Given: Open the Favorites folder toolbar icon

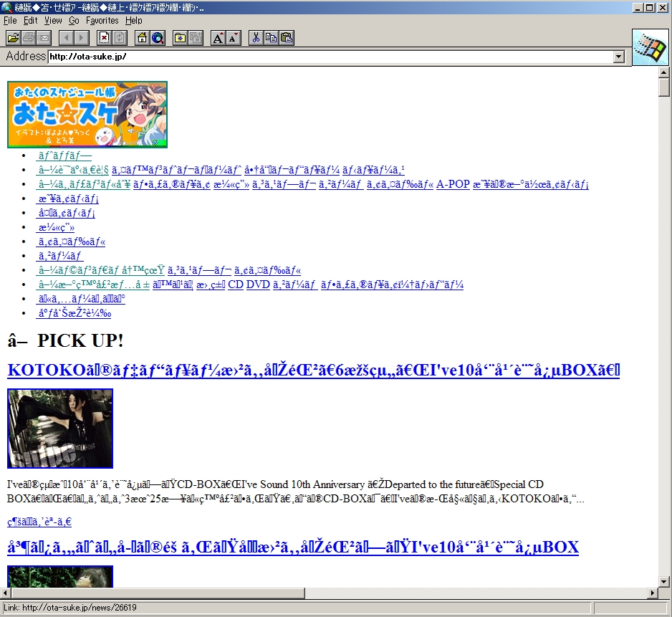Looking at the screenshot, I should pos(180,38).
